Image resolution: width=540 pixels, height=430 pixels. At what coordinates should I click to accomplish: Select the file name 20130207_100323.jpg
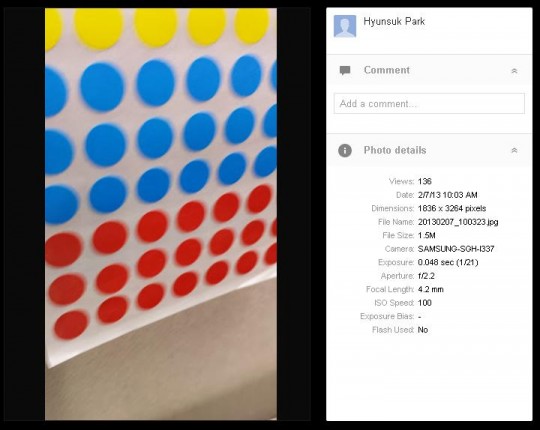458,222
